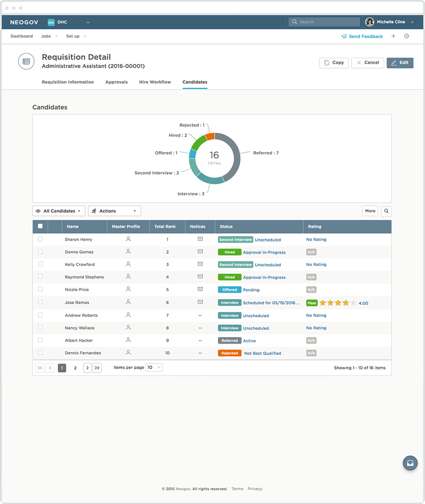This screenshot has width=425, height=504.
Task: Tick the checkbox beside Albert Hacker
Action: click(40, 340)
